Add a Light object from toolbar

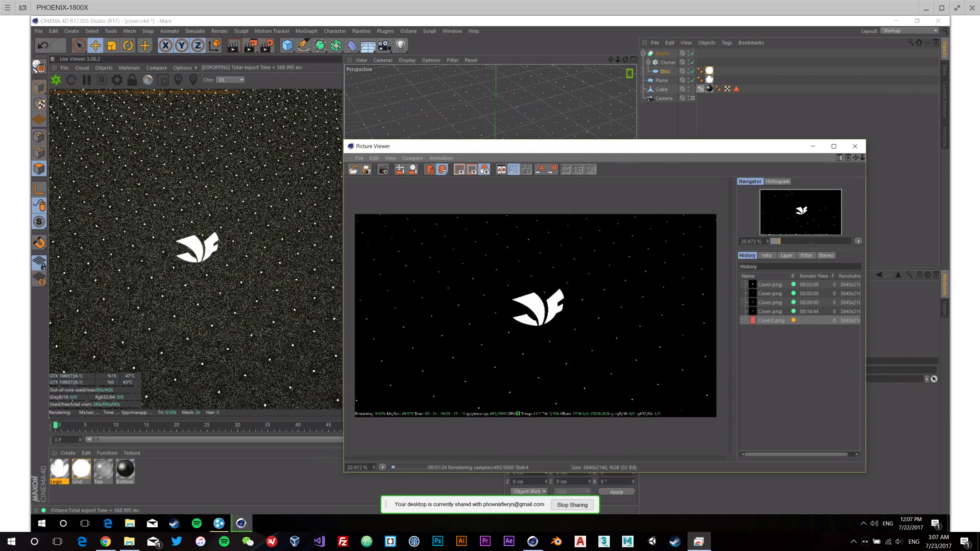click(400, 46)
